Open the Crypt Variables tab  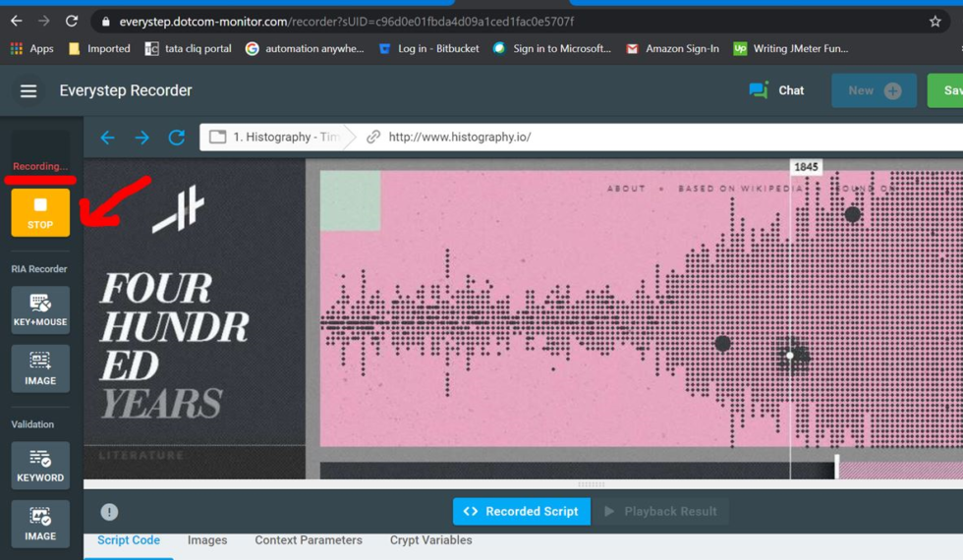(x=430, y=540)
